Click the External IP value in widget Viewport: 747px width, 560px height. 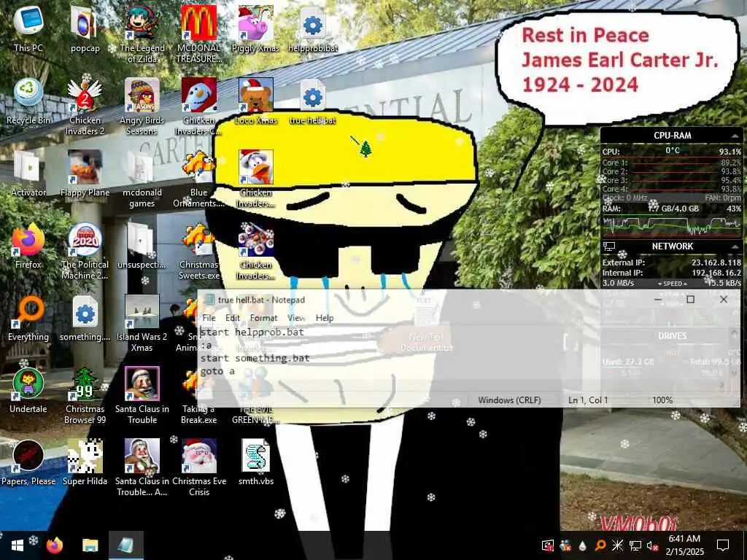point(716,262)
